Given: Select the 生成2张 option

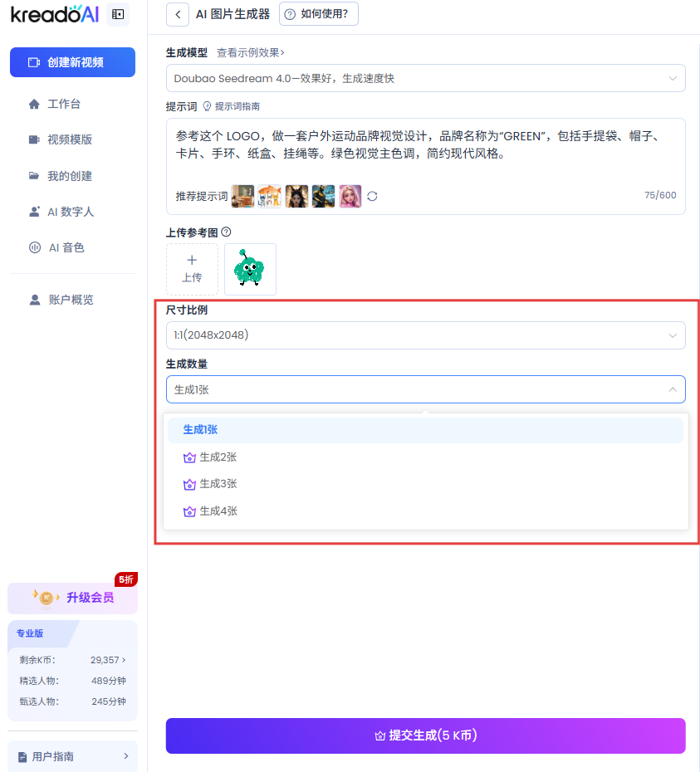Looking at the screenshot, I should coord(218,457).
